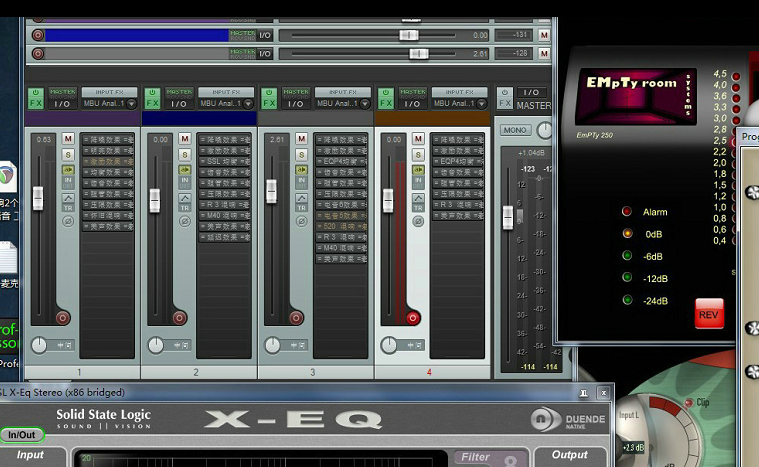Click TR trim button on track 4
This screenshot has width=759, height=467.
coord(418,208)
